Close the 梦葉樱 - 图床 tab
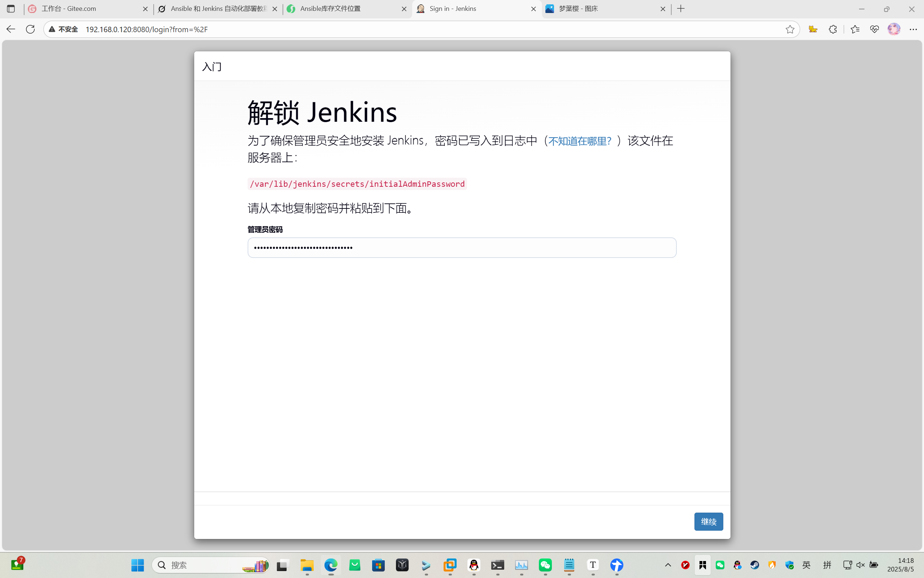Viewport: 924px width, 578px height. (663, 9)
